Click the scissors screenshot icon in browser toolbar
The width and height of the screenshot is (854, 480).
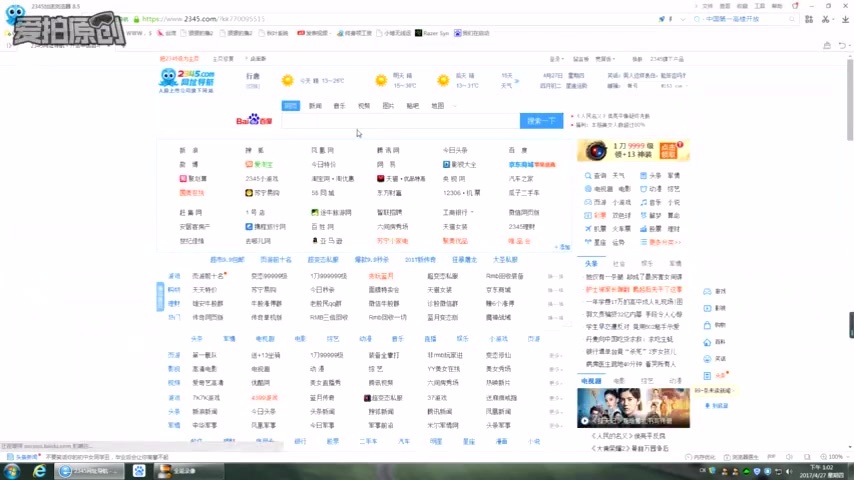826,19
